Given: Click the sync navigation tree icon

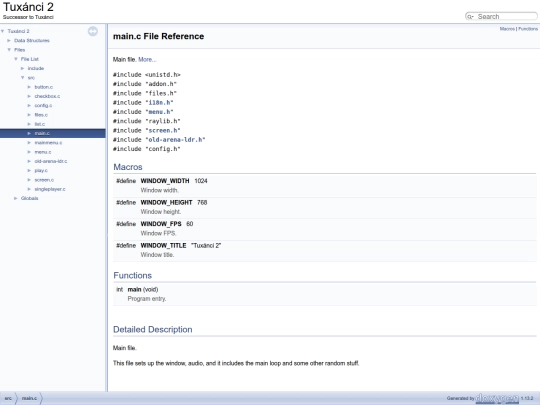Looking at the screenshot, I should point(93,31).
